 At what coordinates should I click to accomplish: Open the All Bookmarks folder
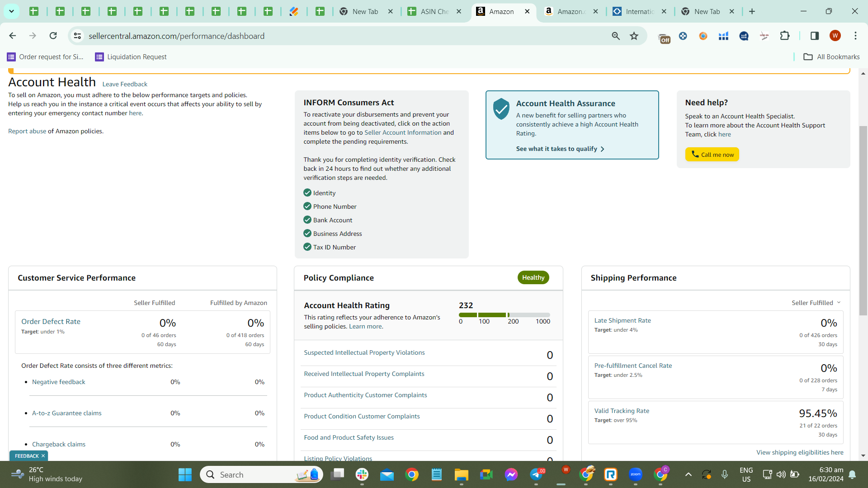[x=832, y=57]
